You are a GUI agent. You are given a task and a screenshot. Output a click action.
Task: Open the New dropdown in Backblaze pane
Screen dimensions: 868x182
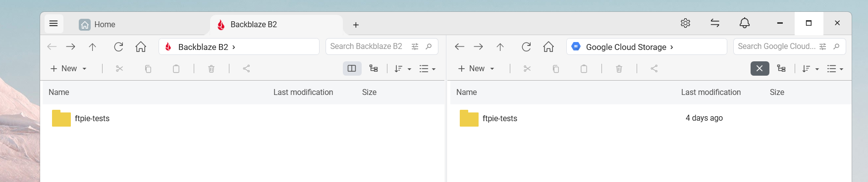(x=69, y=69)
